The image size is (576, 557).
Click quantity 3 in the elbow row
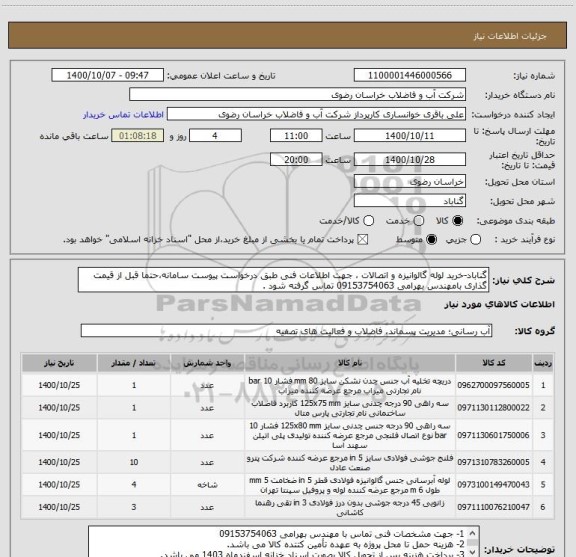(x=134, y=507)
